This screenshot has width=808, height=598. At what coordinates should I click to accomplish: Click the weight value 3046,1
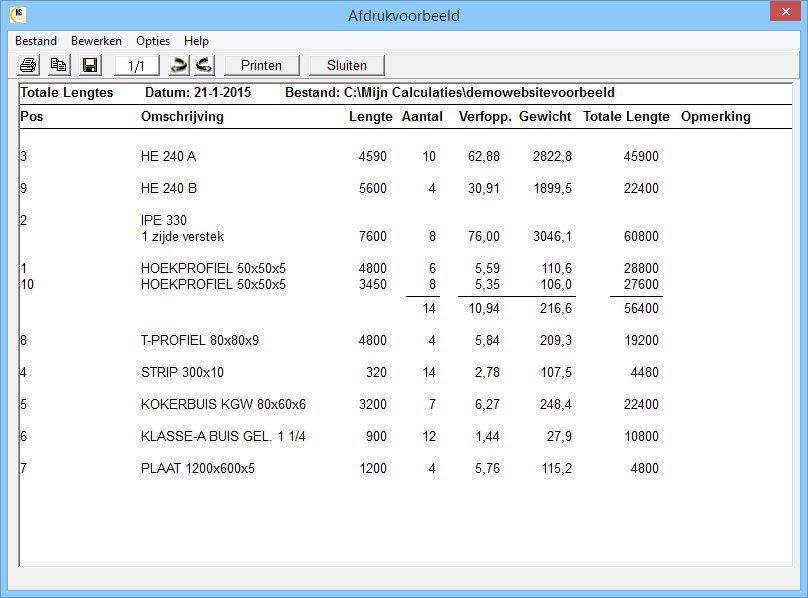coord(552,236)
